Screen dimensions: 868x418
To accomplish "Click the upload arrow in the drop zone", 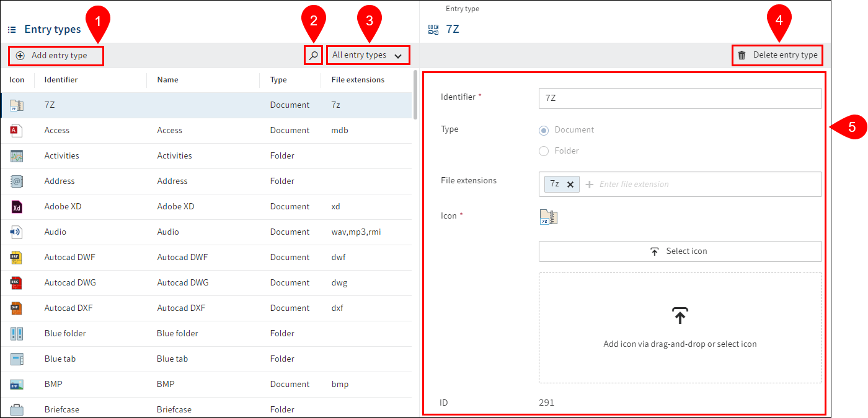I will pos(680,316).
